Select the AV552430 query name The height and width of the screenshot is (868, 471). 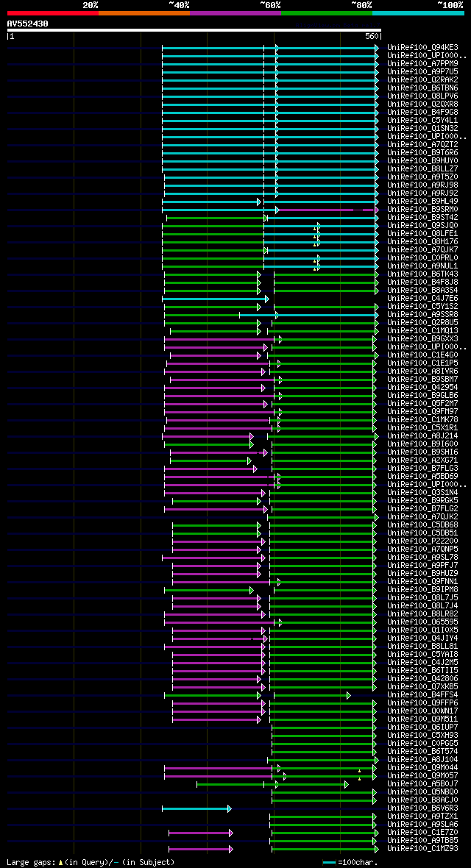click(28, 24)
